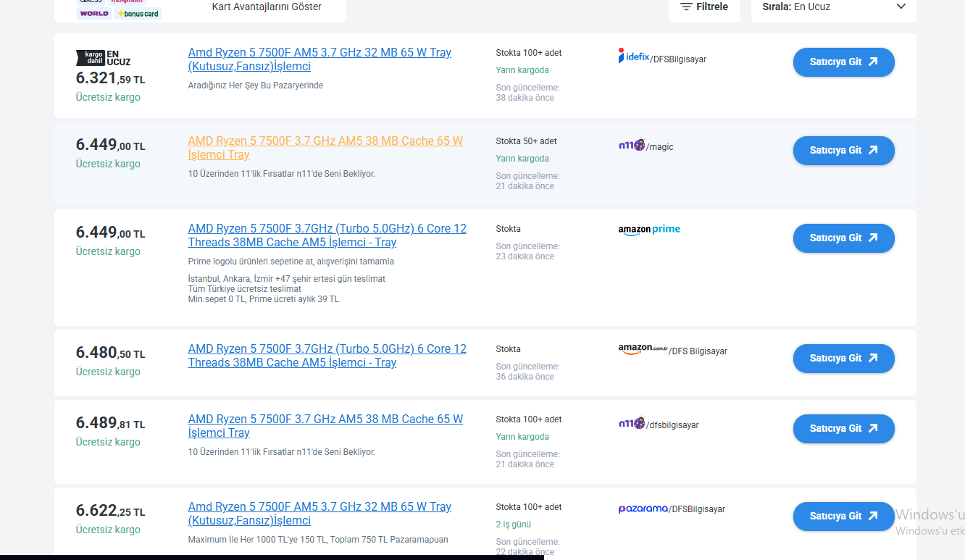Go to seller for the 6.489,81 TL offer
This screenshot has height=560, width=965.
(x=844, y=428)
